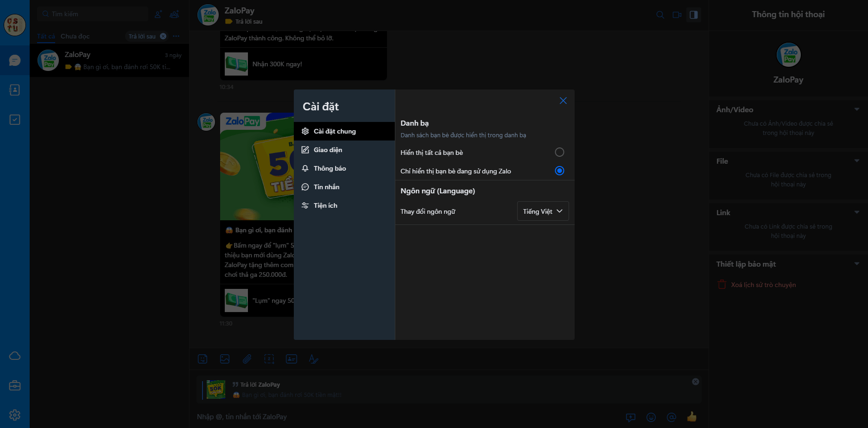Click the add friend icon
Viewport: 868px width, 428px height.
tap(158, 14)
